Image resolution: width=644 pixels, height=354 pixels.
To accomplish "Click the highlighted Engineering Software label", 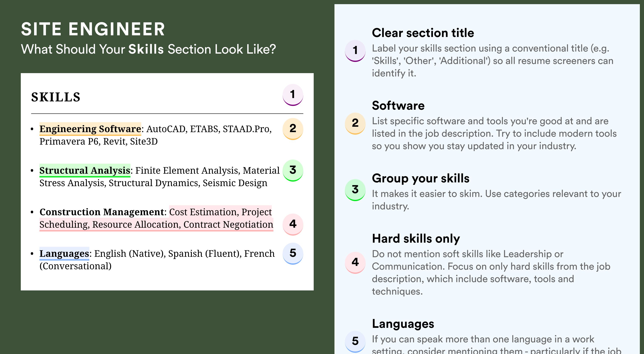I will [90, 129].
